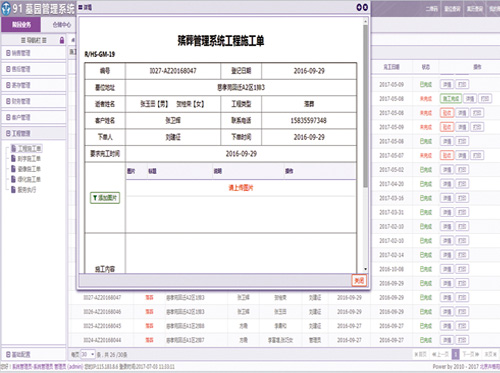The height and width of the screenshot is (373, 500).
Task: Click the 状态 column header
Action: (x=426, y=67)
